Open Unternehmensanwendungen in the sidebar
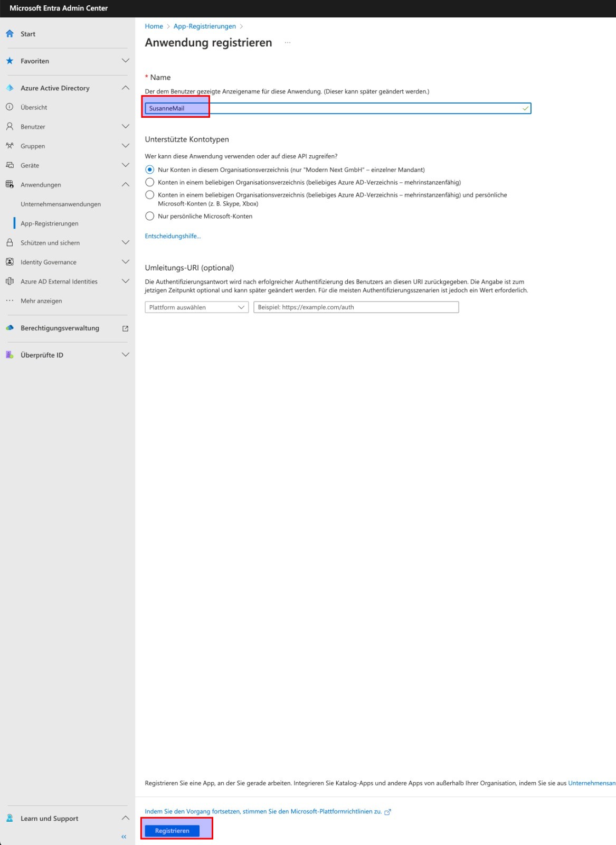Screen dimensions: 616x845 [x=61, y=204]
